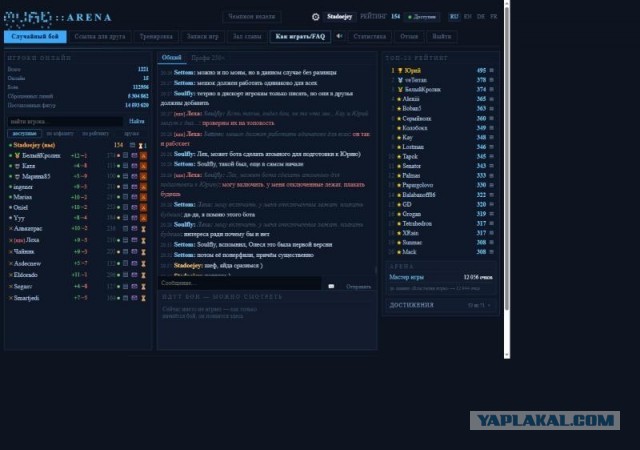Open Юрий's details icon in top rating
640x450 pixels.
click(491, 71)
